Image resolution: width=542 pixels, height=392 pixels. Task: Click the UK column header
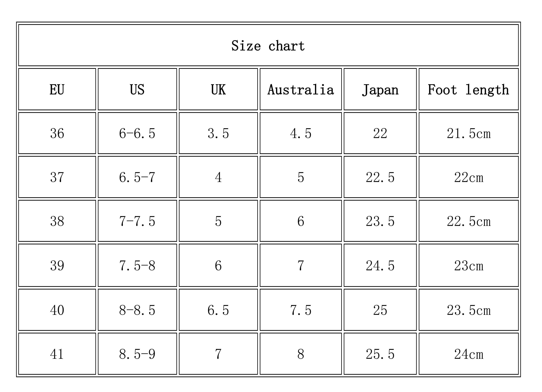tap(218, 90)
